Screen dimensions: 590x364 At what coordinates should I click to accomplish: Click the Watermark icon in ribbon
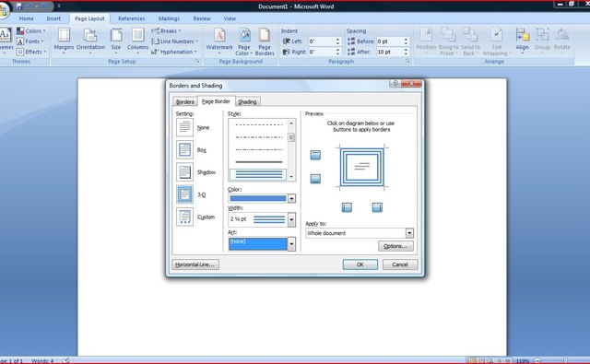(219, 35)
